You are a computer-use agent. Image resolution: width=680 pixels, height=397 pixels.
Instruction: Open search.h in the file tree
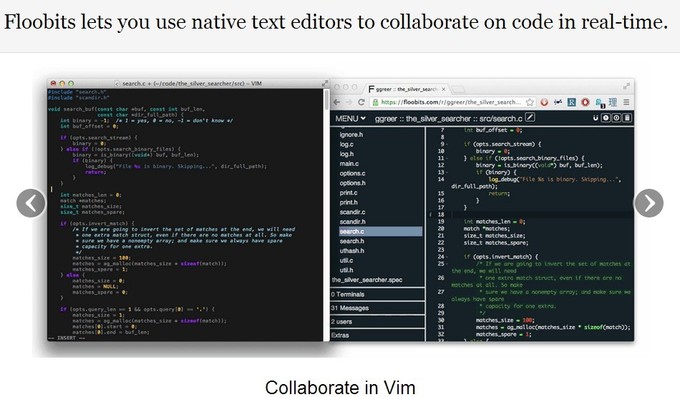tap(352, 241)
